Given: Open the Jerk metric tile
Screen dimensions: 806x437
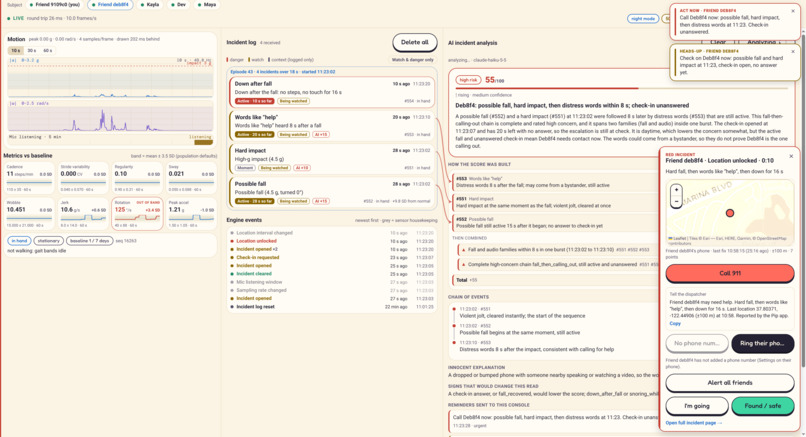Looking at the screenshot, I should (x=83, y=213).
